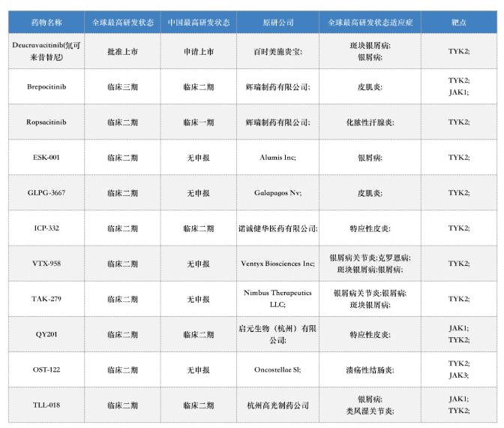This screenshot has width=504, height=428.
Task: Click the 临床三期 status cell
Action: [122, 86]
